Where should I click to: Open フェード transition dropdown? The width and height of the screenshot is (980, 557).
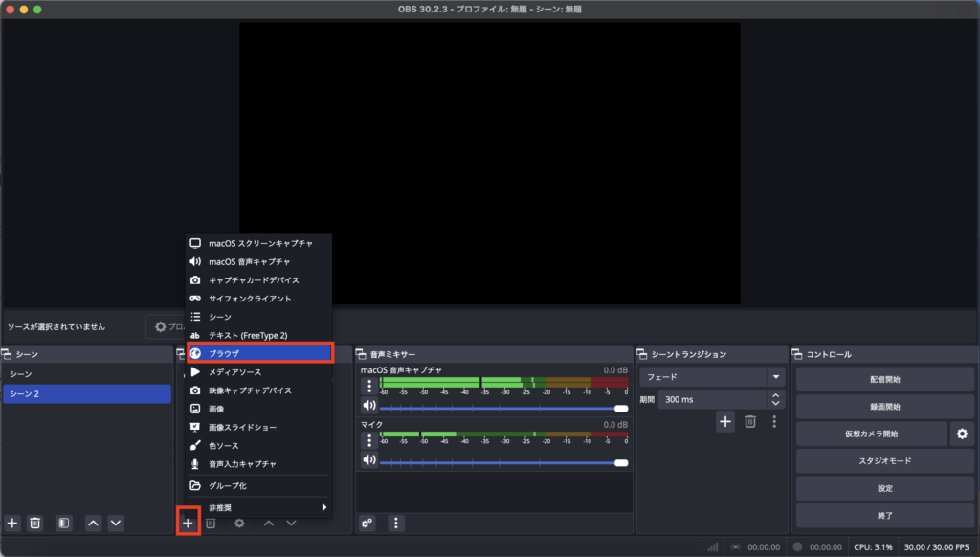[712, 377]
